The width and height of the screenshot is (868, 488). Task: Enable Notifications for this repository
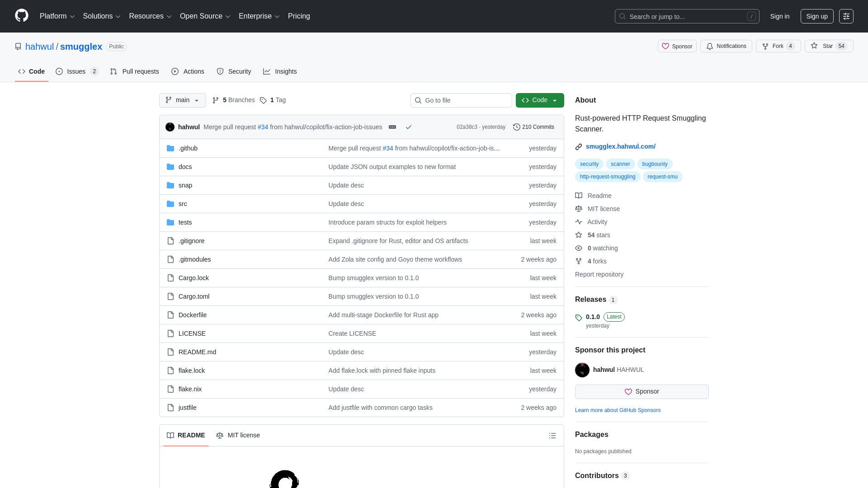(726, 46)
